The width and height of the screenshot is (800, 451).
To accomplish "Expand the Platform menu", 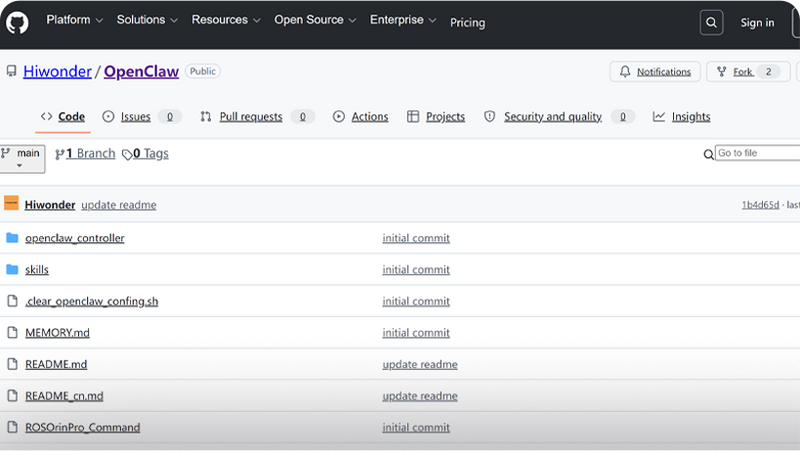I will pyautogui.click(x=74, y=20).
